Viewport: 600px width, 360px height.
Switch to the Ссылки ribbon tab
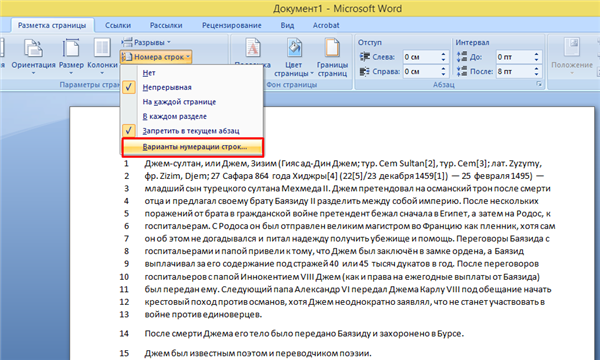(x=118, y=25)
